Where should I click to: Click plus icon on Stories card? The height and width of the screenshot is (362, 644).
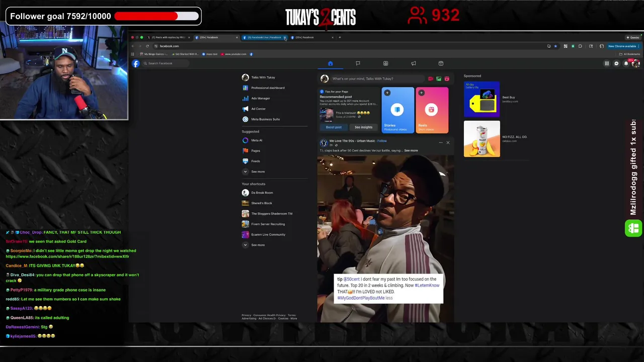tap(387, 93)
